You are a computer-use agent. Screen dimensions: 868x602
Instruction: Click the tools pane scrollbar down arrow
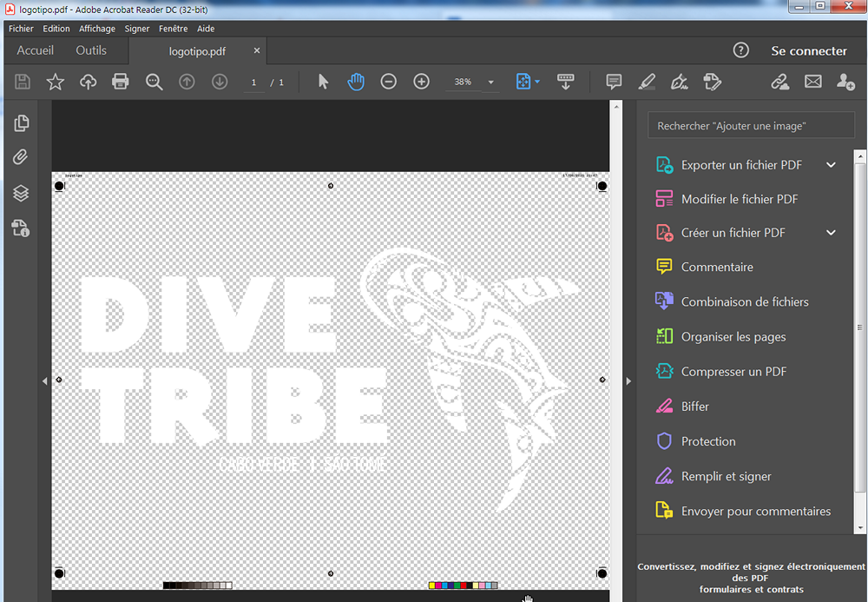pyautogui.click(x=860, y=528)
